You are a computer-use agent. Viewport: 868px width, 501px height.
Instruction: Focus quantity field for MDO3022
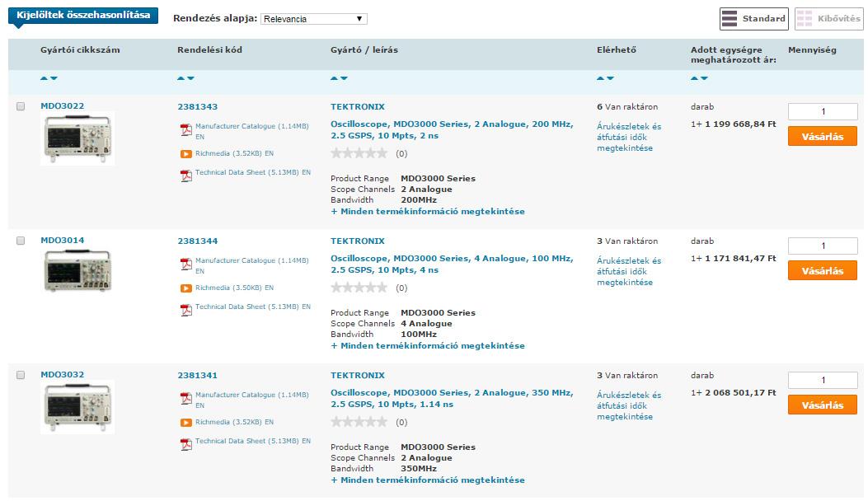[x=823, y=111]
